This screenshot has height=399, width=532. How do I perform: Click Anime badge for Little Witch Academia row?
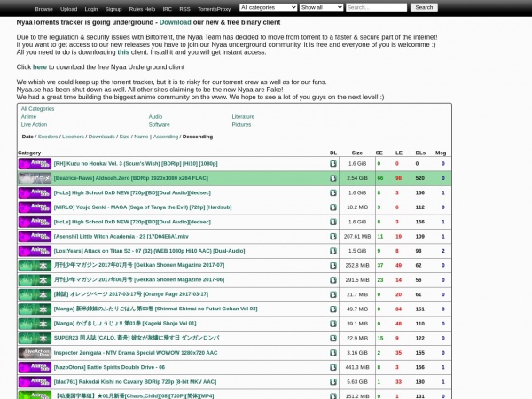(x=35, y=237)
